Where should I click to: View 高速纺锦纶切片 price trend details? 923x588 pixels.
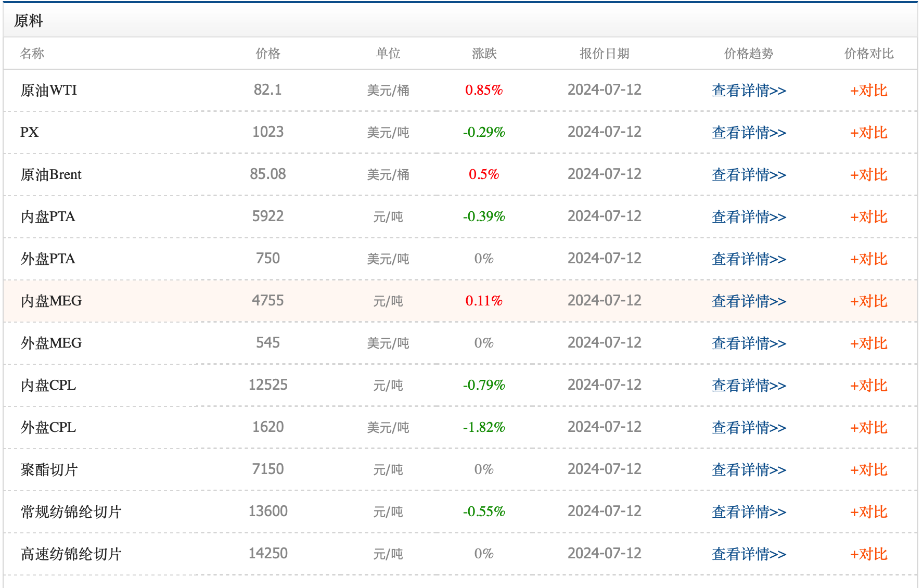point(748,554)
